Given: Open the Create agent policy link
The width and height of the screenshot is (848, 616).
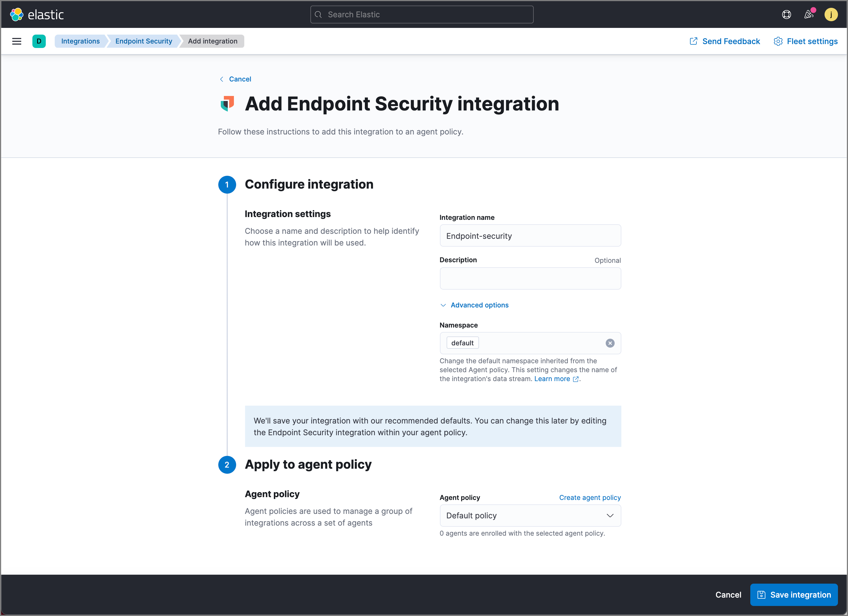Looking at the screenshot, I should (590, 497).
